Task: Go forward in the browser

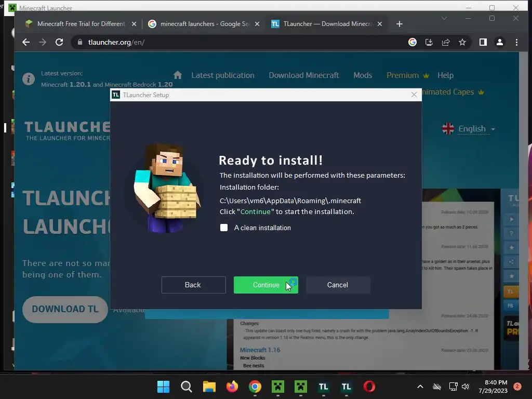Action: tap(43, 42)
